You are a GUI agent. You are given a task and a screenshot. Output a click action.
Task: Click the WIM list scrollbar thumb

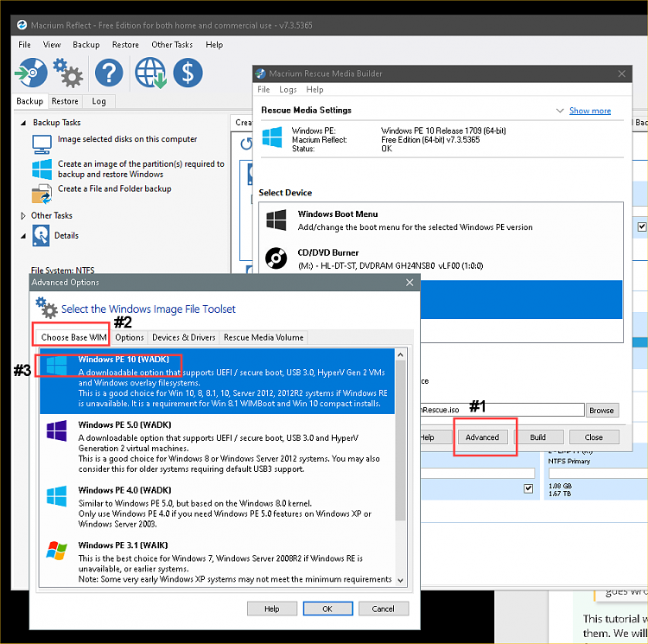point(400,440)
